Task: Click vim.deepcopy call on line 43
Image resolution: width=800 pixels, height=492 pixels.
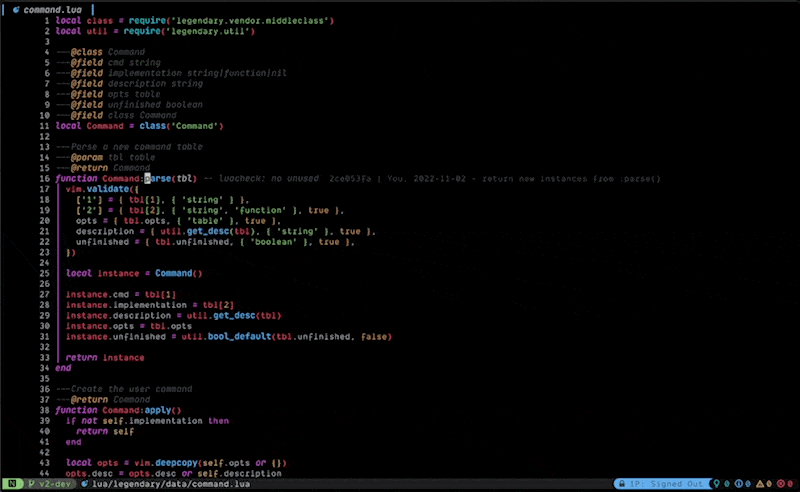Action: pyautogui.click(x=210, y=463)
